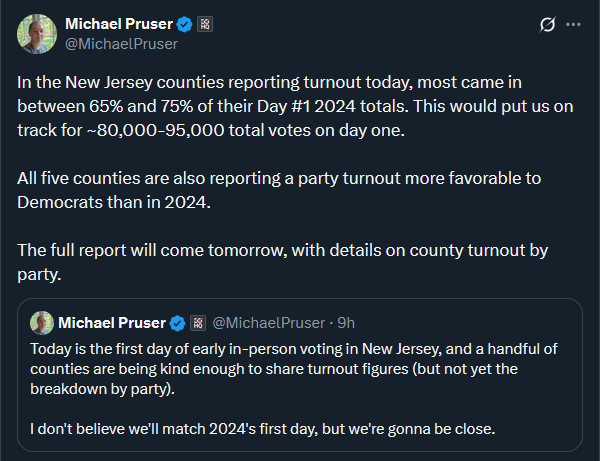Viewport: 600px width, 461px height.
Task: Click the Michael Pruser name in the quoted post
Action: (112, 323)
